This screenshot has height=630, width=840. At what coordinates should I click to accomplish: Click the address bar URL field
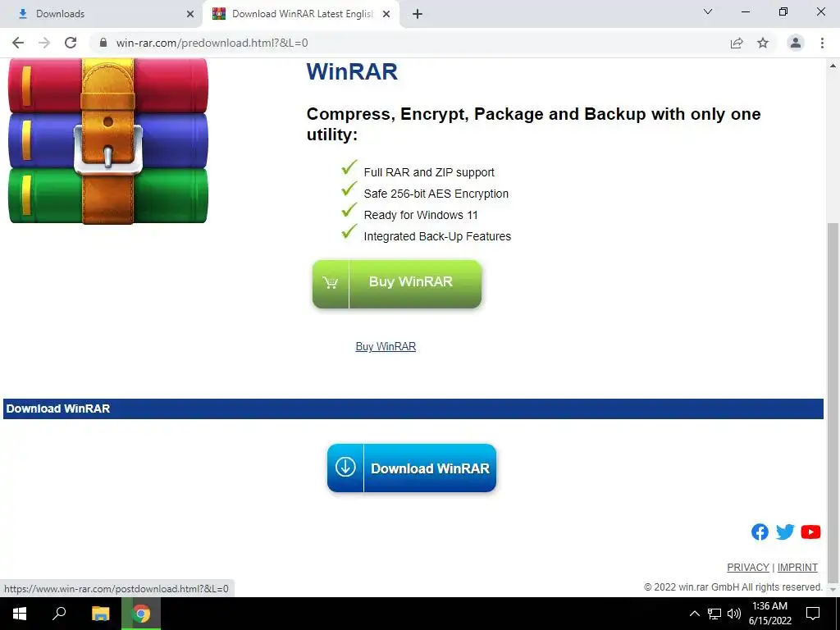(x=407, y=43)
